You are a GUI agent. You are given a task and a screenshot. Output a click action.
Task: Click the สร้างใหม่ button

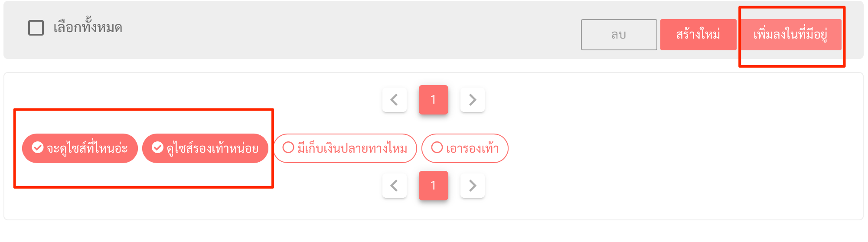pyautogui.click(x=698, y=35)
